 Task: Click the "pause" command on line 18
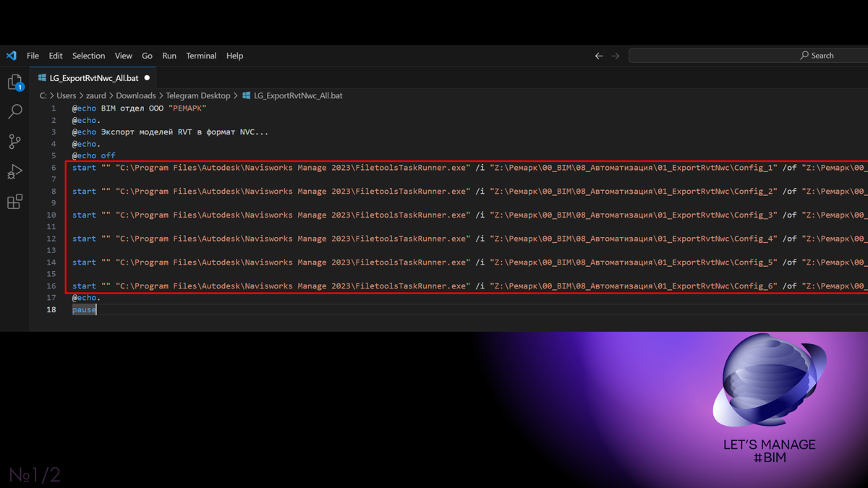click(84, 309)
